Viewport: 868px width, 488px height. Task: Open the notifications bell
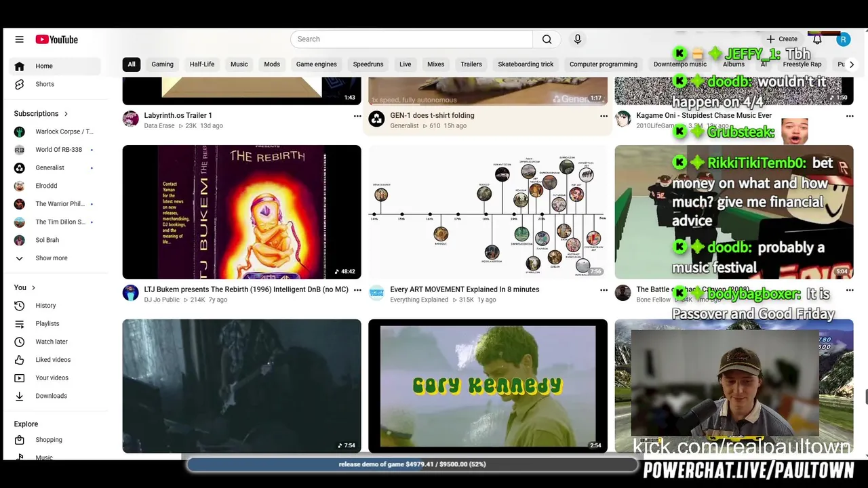(x=817, y=39)
